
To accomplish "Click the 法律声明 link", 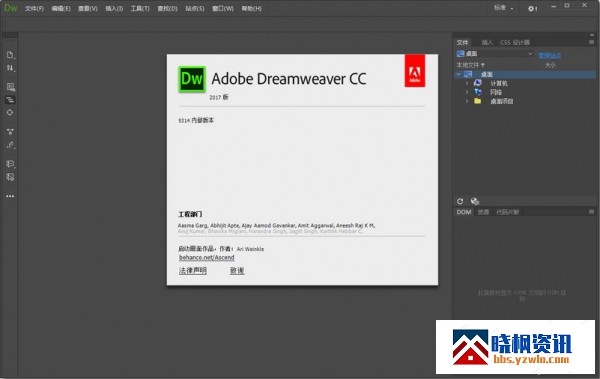I will point(192,271).
